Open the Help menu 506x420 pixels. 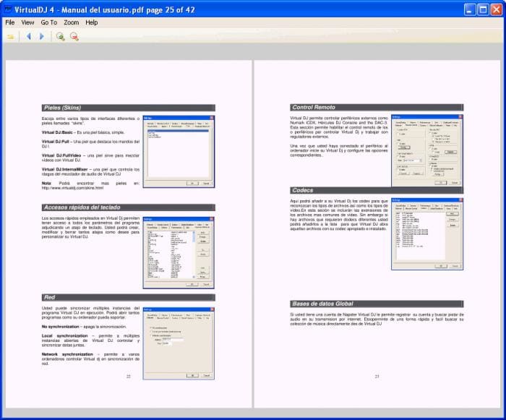[x=92, y=22]
